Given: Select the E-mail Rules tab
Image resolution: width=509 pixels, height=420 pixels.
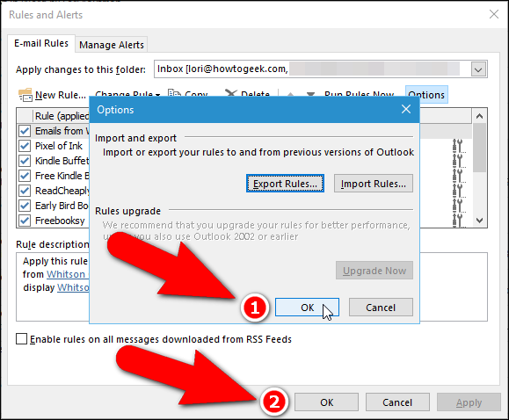Looking at the screenshot, I should [x=41, y=43].
